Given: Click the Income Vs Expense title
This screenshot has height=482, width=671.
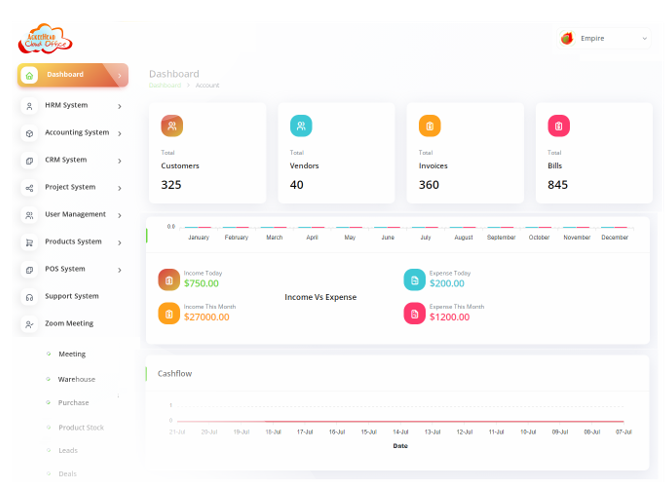Looking at the screenshot, I should (x=321, y=297).
